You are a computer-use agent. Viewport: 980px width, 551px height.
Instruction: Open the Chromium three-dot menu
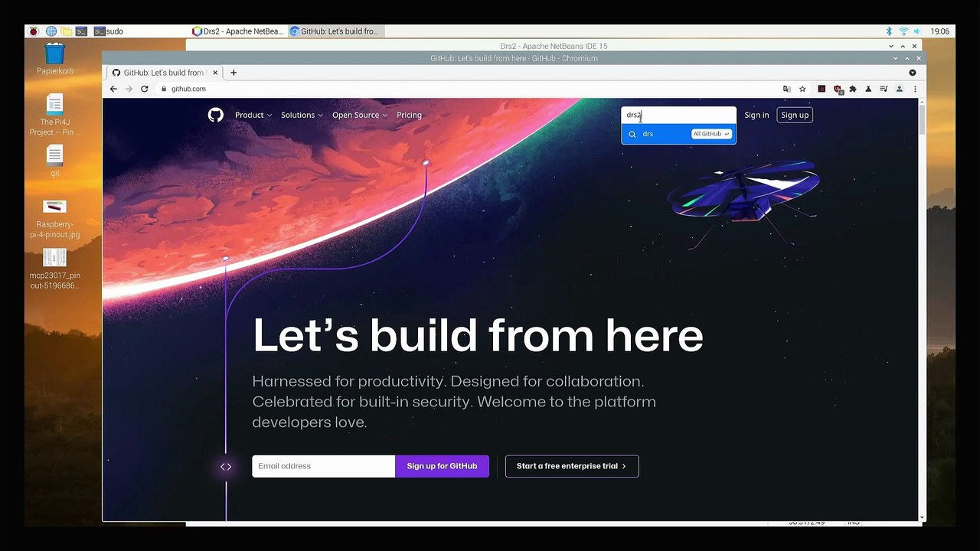[x=915, y=89]
